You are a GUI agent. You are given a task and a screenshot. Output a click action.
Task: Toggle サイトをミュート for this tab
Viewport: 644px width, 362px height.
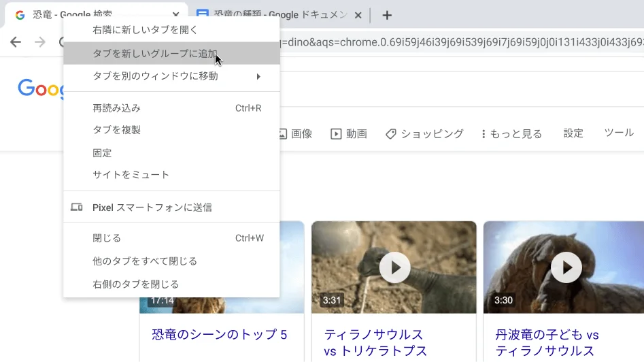(x=131, y=175)
